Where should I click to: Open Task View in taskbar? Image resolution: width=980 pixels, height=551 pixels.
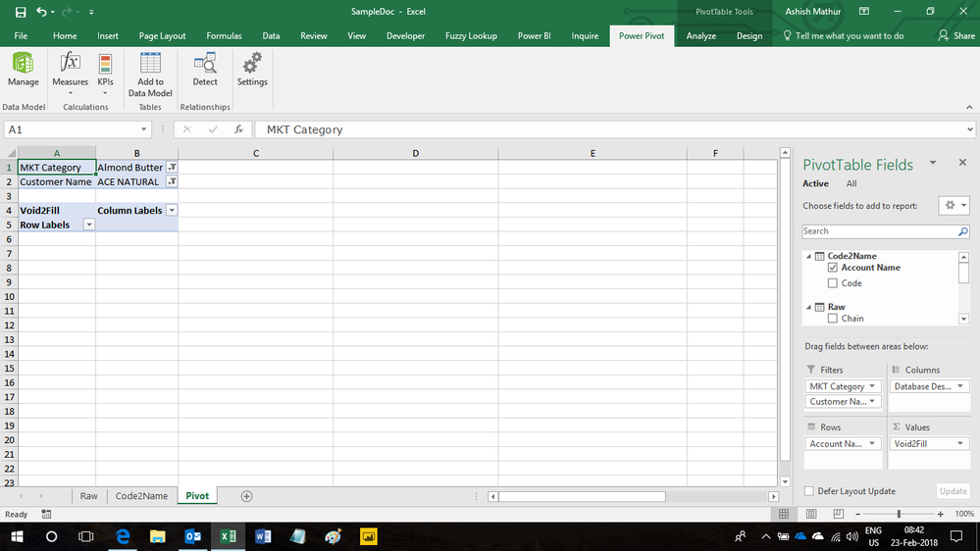pyautogui.click(x=85, y=536)
